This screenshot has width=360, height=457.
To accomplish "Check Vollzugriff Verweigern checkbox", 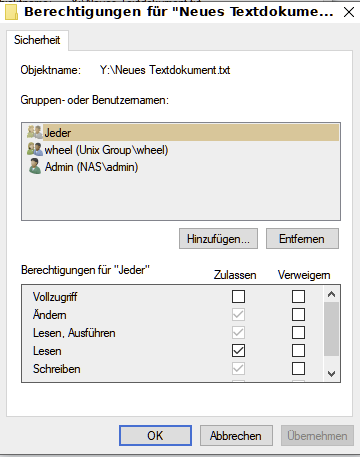I will (298, 296).
